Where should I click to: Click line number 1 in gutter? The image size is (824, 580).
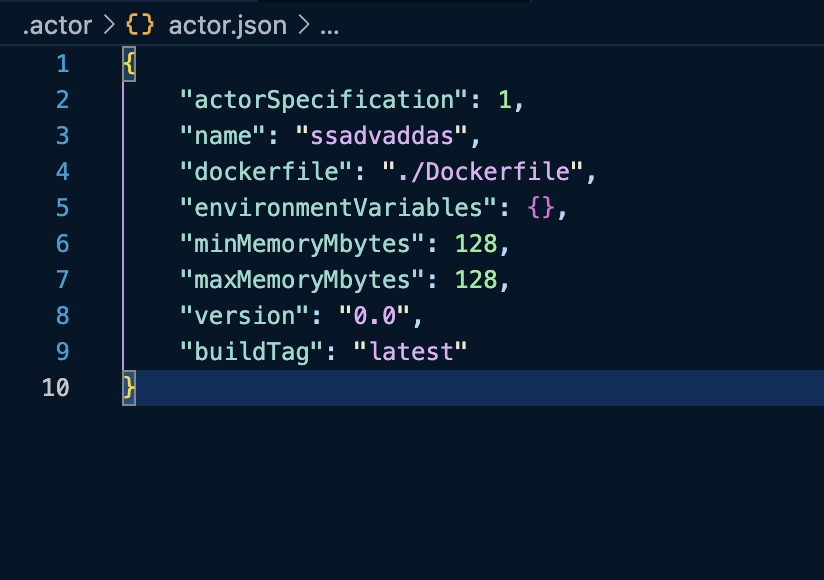coord(63,64)
